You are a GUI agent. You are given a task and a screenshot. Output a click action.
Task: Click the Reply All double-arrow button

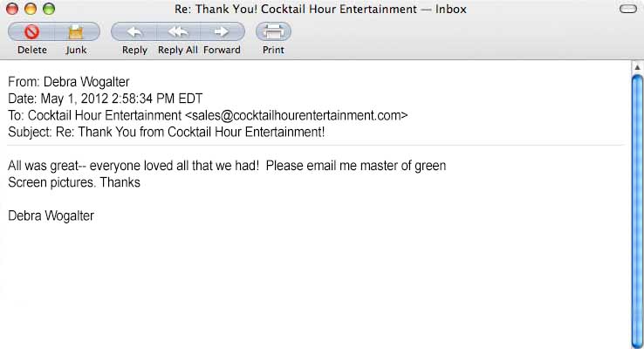point(178,31)
